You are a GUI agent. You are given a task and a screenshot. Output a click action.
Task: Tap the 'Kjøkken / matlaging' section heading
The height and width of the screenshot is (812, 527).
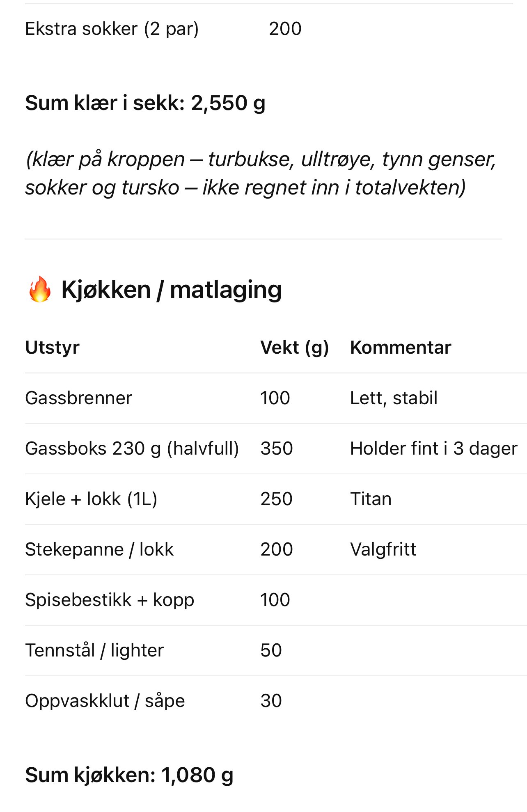(x=171, y=290)
